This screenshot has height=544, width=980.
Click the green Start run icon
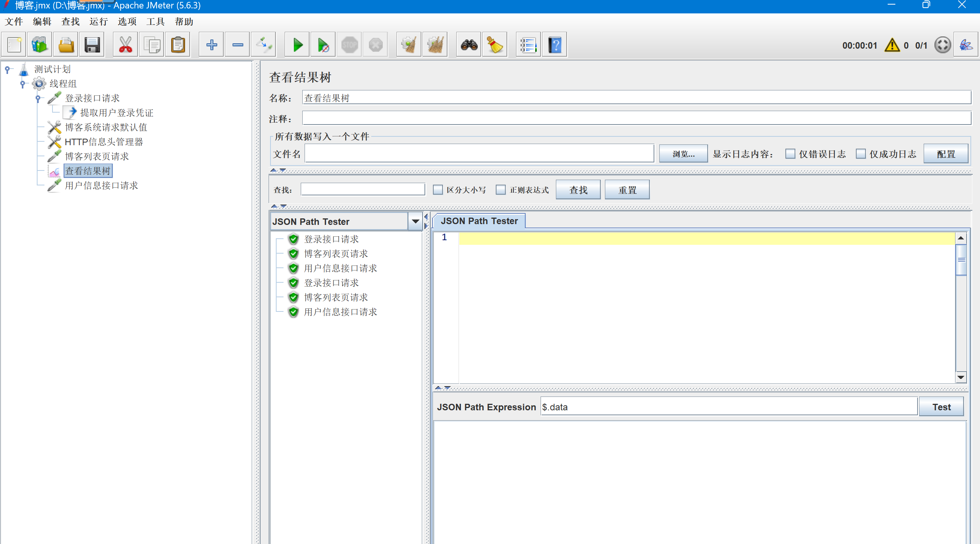point(297,45)
